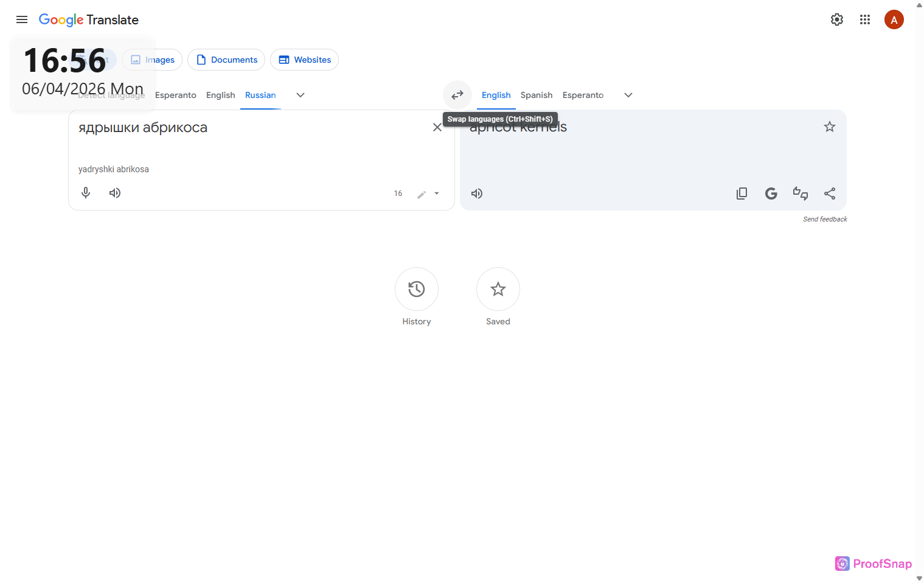This screenshot has height=583, width=924.
Task: Select English as source language
Action: tap(221, 95)
